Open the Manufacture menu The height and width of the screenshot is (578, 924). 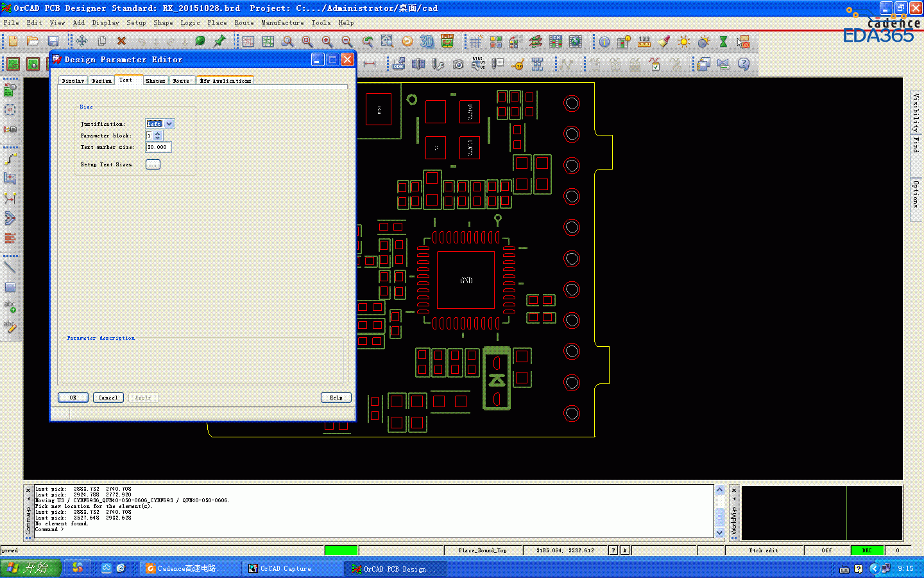coord(282,22)
